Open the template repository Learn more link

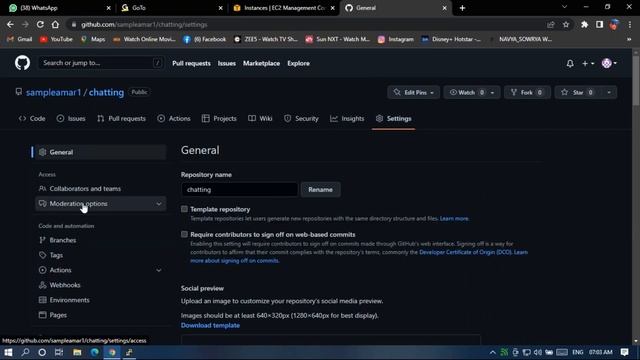[454, 219]
